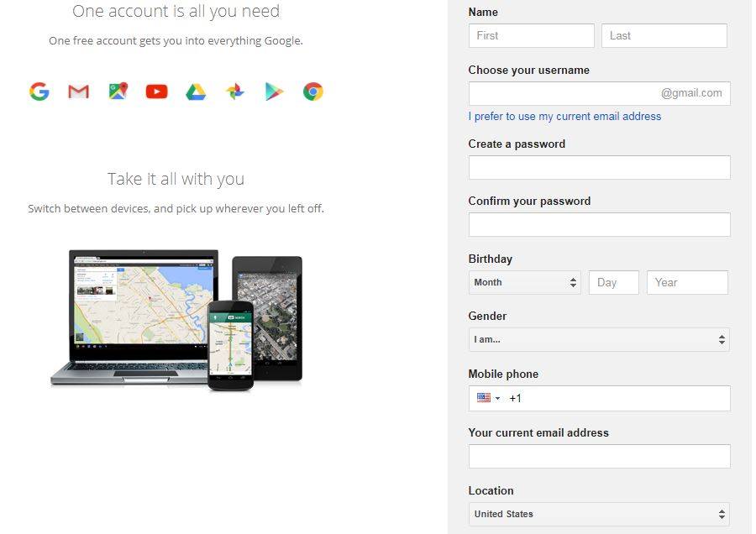Click 'One free account gets you into everything Google.'

[176, 41]
